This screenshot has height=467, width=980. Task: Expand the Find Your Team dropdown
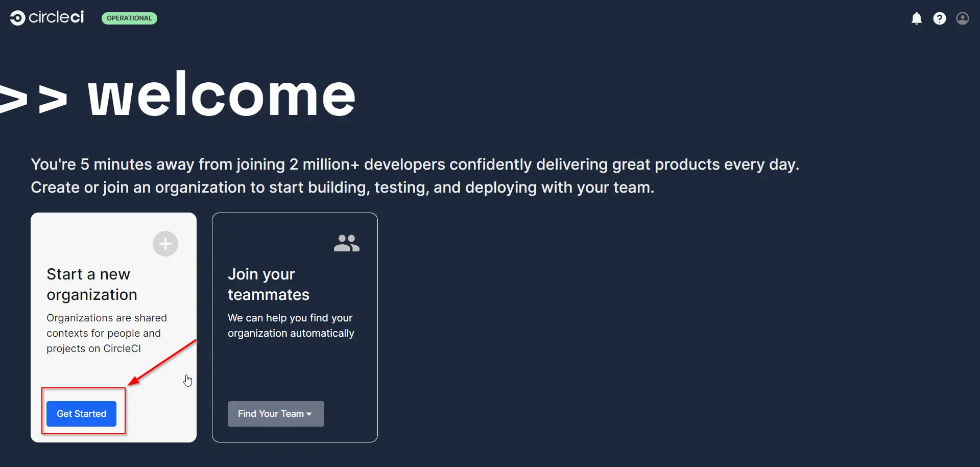271,414
